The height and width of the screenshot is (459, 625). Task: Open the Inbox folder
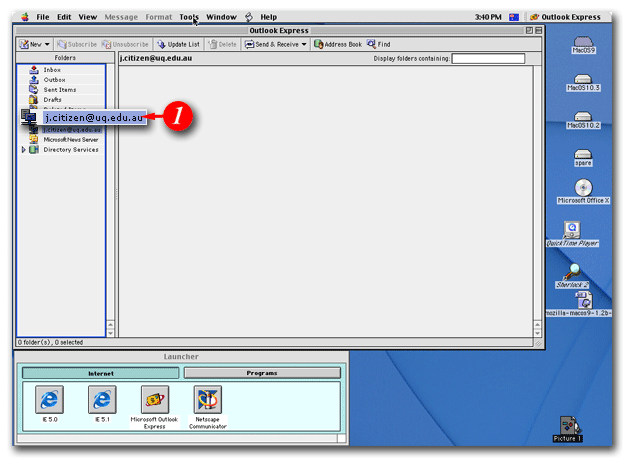pos(52,70)
